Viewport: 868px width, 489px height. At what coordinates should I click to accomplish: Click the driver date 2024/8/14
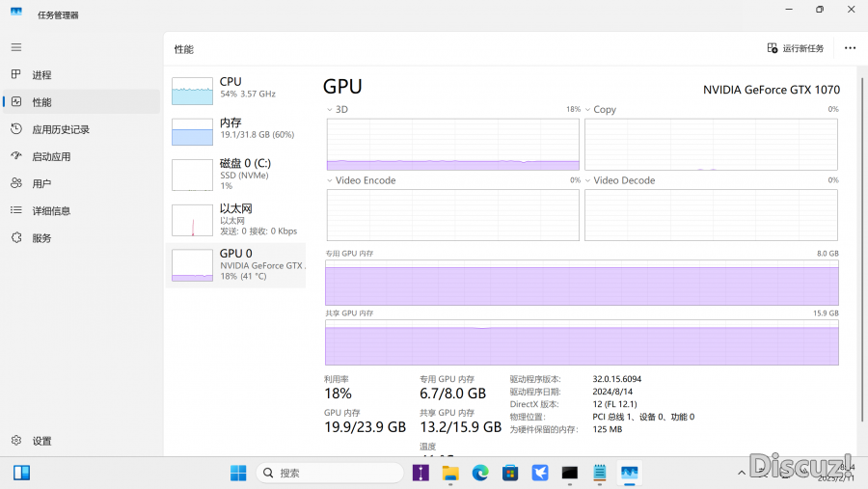(612, 392)
